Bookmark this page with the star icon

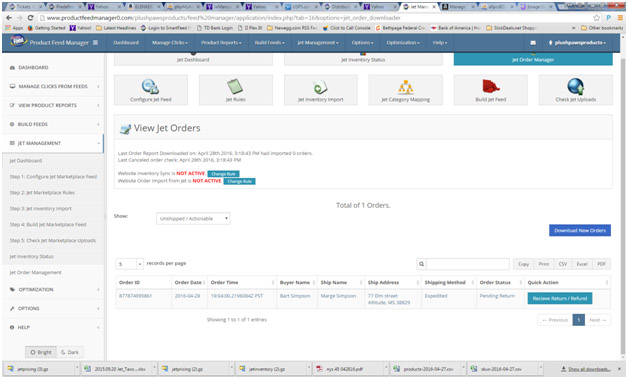coord(596,18)
